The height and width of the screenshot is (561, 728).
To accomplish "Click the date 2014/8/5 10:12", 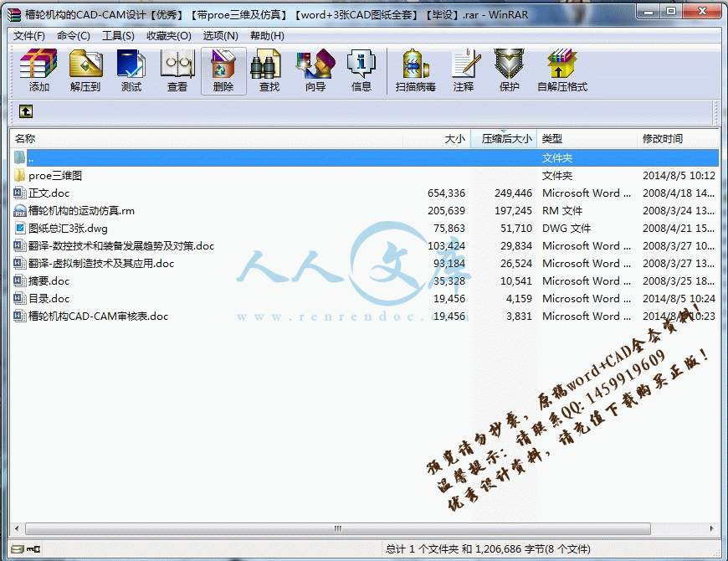I will 679,176.
